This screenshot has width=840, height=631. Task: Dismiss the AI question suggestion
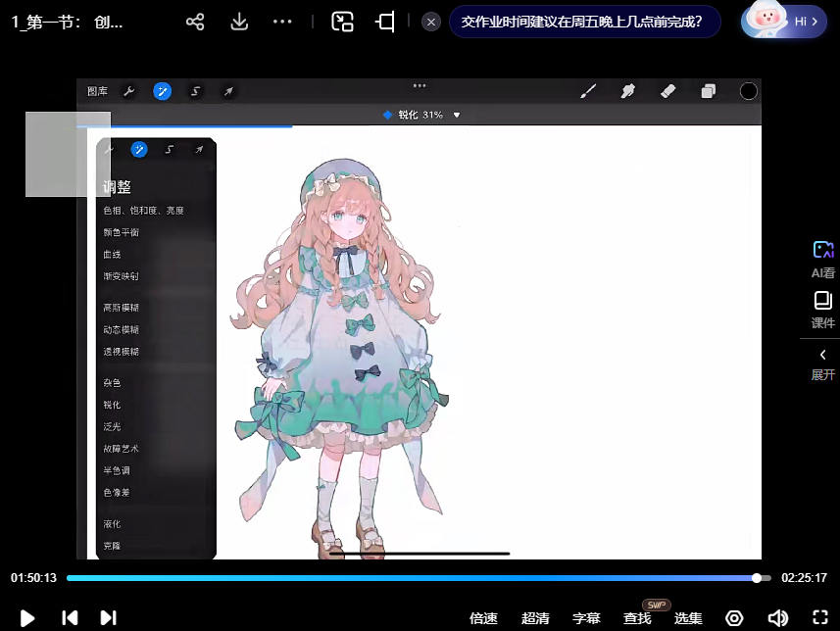point(430,22)
